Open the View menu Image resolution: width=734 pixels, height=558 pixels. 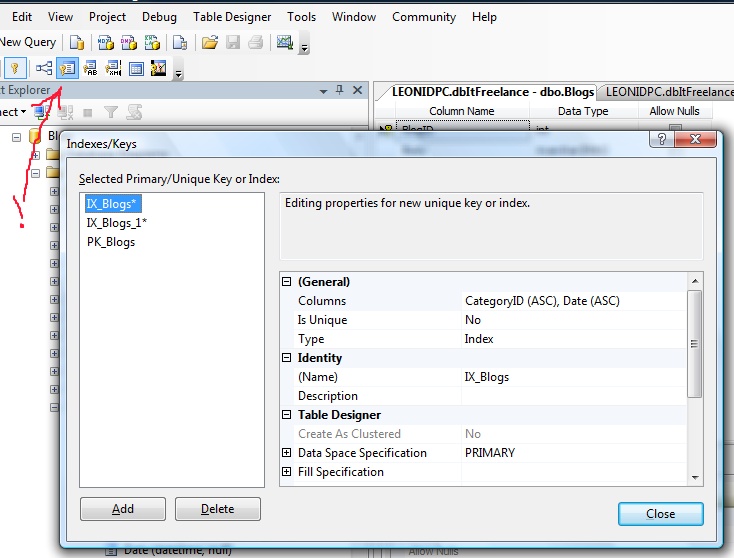click(x=60, y=17)
